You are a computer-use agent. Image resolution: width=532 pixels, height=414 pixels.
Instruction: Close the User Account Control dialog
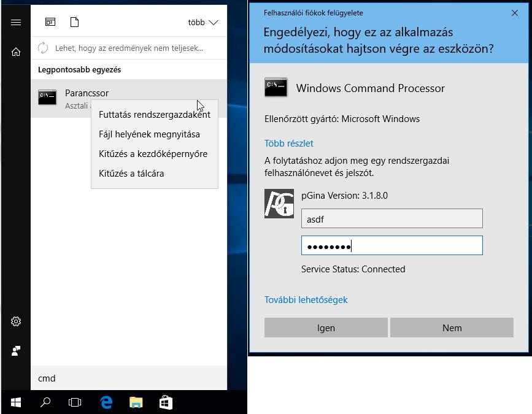(515, 13)
